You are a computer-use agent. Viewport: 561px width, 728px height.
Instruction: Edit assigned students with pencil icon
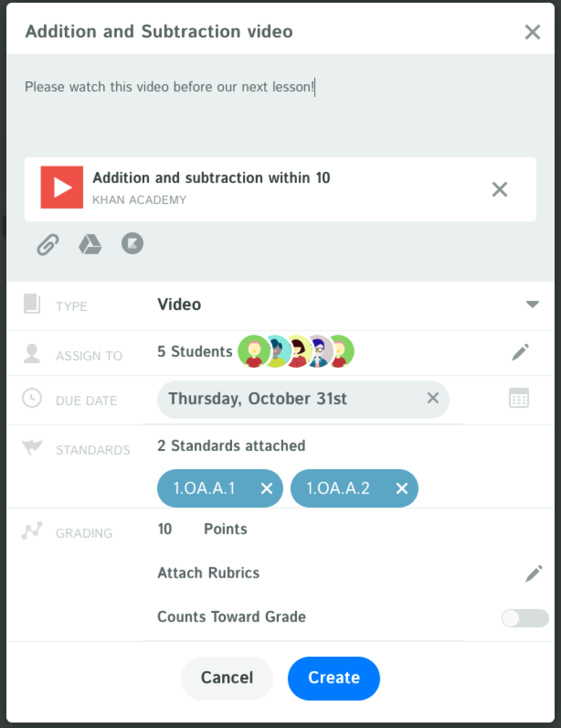pos(520,352)
